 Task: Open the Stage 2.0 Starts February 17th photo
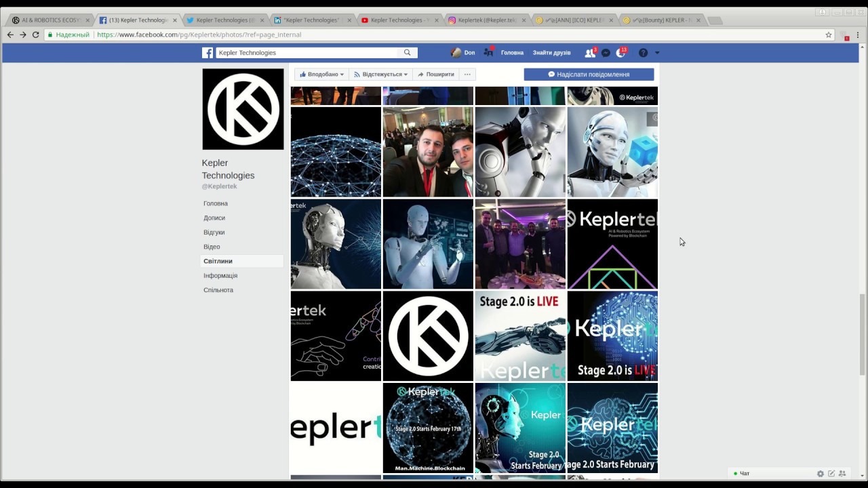pyautogui.click(x=428, y=428)
